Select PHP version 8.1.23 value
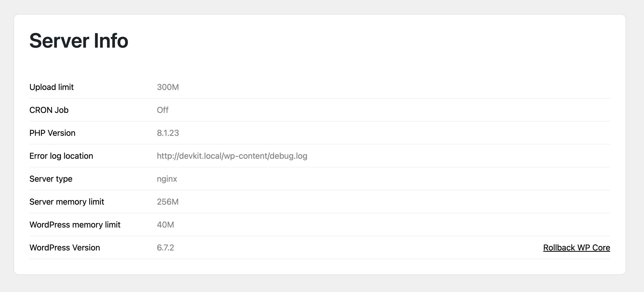The image size is (644, 292). tap(168, 133)
